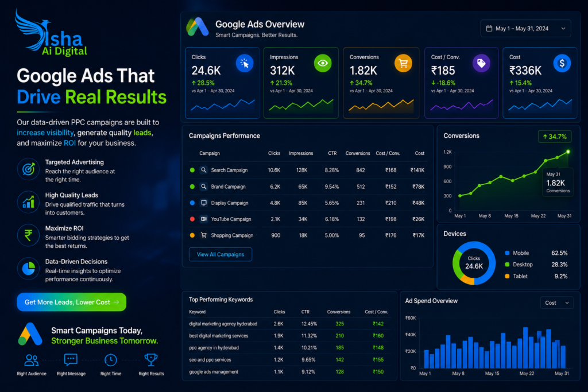The width and height of the screenshot is (588, 392).
Task: Click the 34.7% badge on Conversions chart
Action: coord(555,137)
